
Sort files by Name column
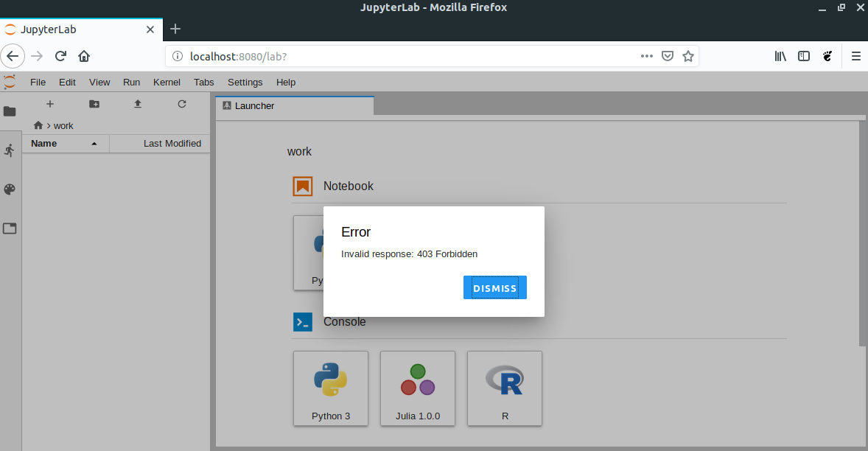[x=66, y=143]
